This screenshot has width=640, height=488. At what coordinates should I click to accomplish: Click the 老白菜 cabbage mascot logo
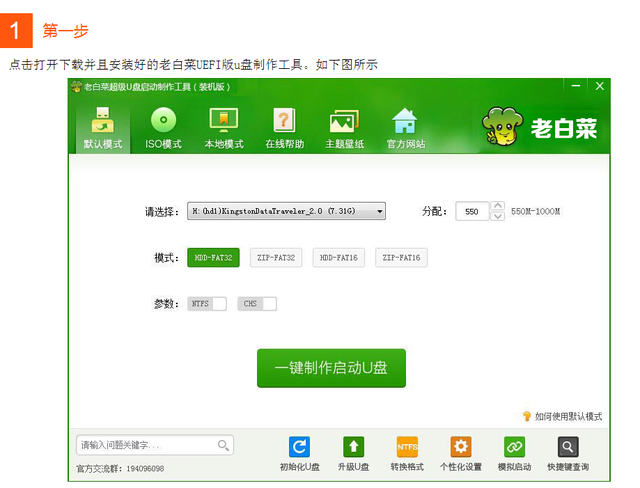[x=502, y=126]
